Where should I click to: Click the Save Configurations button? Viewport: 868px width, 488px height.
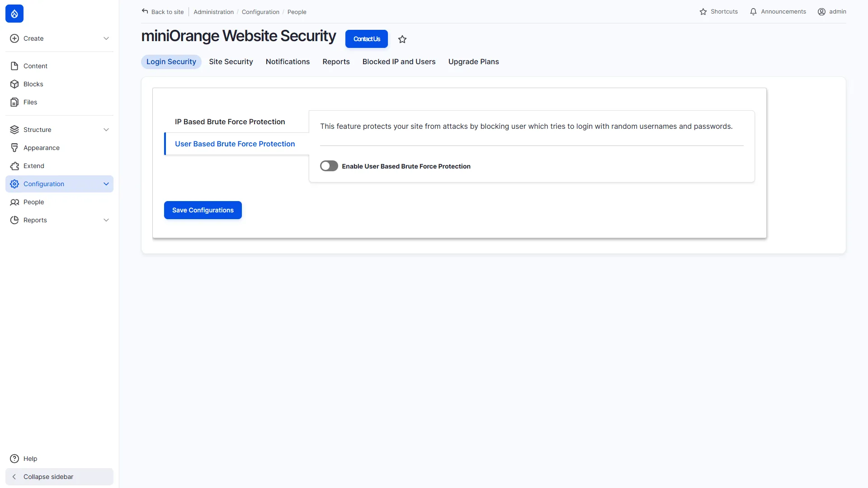203,210
